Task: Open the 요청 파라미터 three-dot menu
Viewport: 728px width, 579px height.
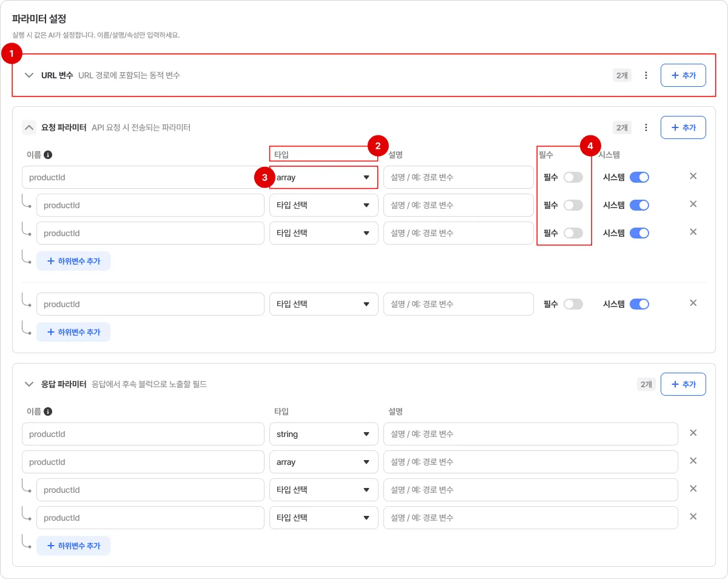Action: click(646, 127)
